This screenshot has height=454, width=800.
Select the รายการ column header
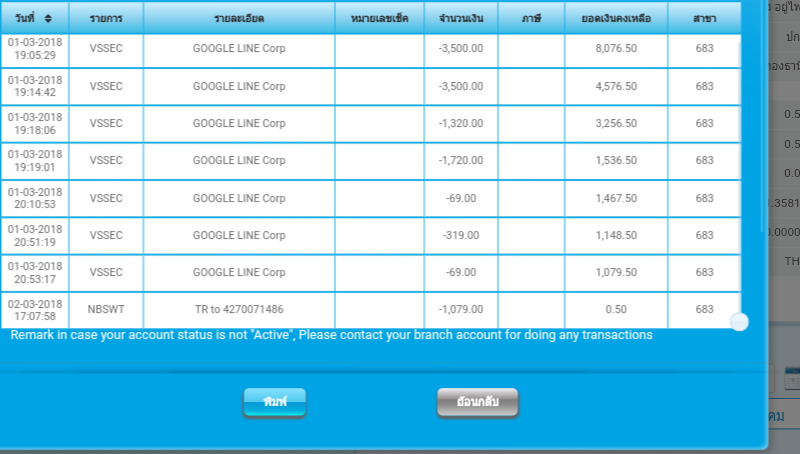(106, 18)
